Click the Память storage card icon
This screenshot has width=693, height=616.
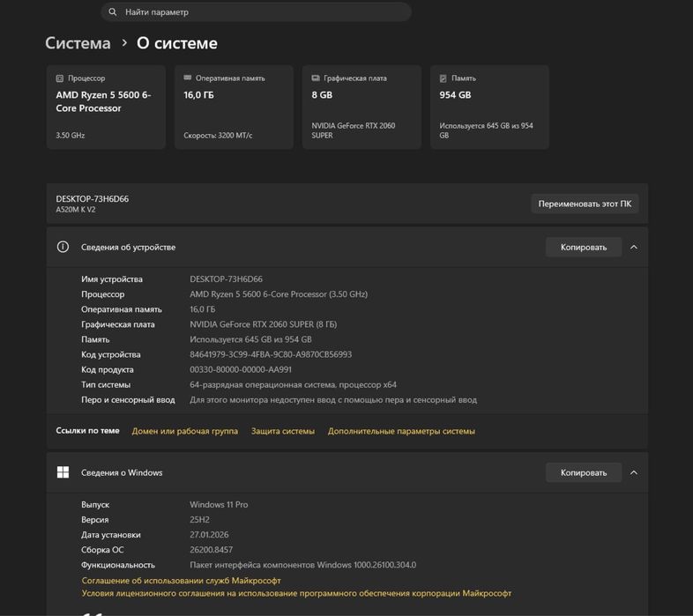(443, 78)
